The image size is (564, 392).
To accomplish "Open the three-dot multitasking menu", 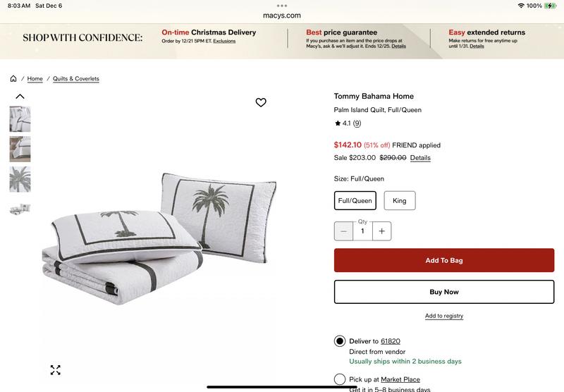I will coord(282,6).
